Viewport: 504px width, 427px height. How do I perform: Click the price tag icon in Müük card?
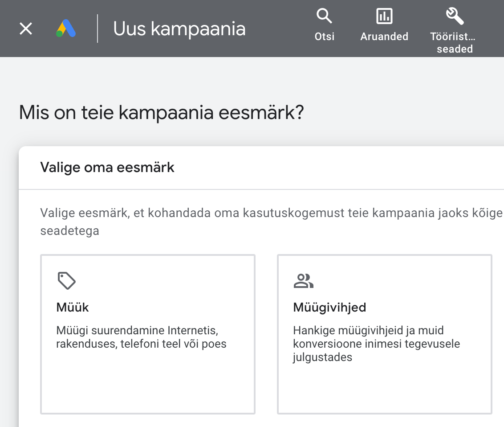point(66,281)
